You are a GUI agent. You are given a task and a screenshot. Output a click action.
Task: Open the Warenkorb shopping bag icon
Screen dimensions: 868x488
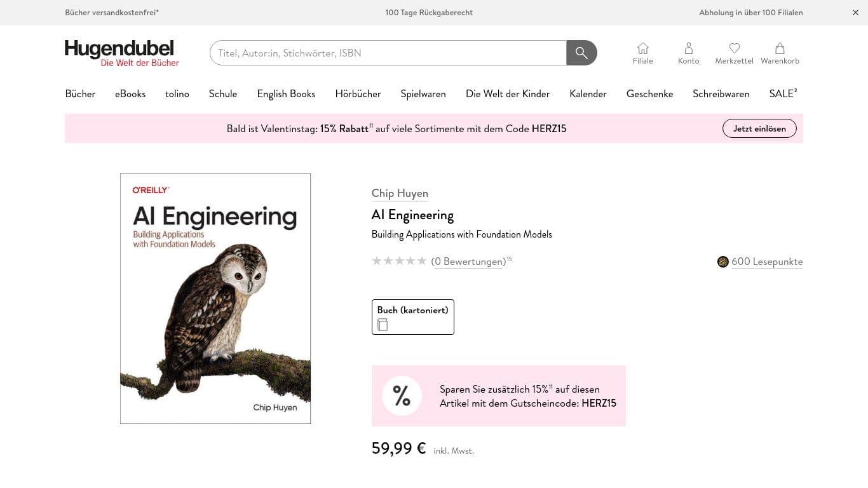point(780,48)
